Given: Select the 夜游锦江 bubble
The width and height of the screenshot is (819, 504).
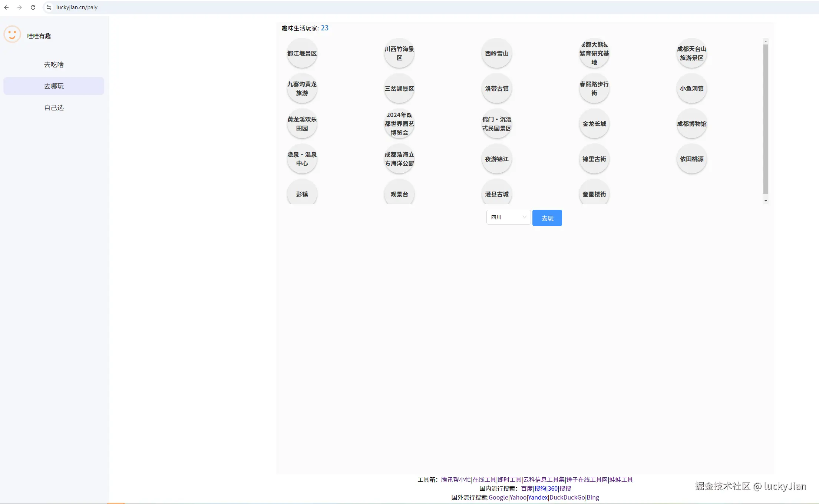Looking at the screenshot, I should click(496, 159).
